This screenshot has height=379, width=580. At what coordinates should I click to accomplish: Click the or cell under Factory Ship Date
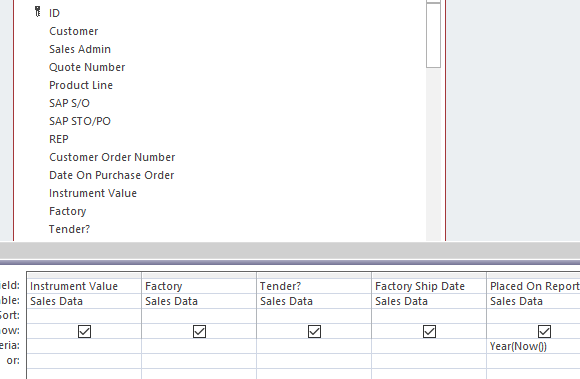coord(429,361)
